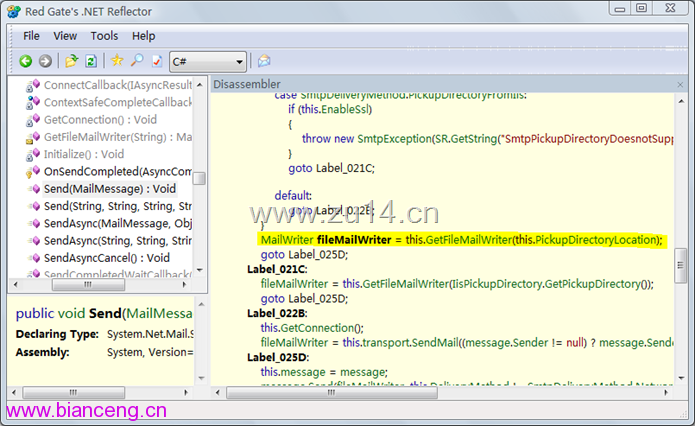Open the C# language dropdown

pos(208,62)
